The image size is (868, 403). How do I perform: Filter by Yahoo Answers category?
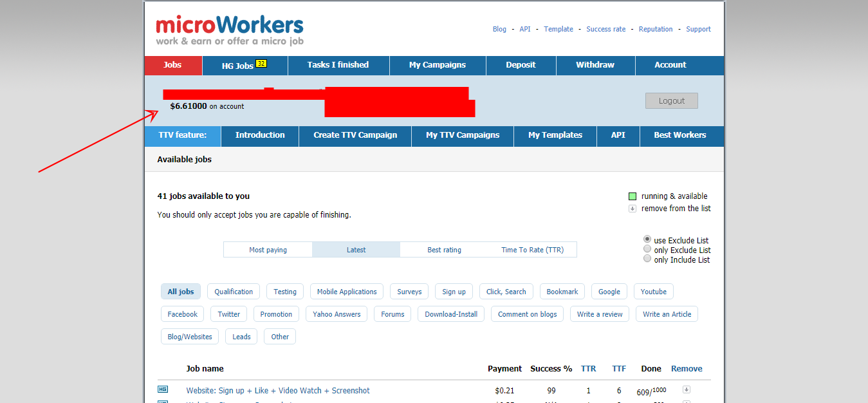tap(337, 314)
